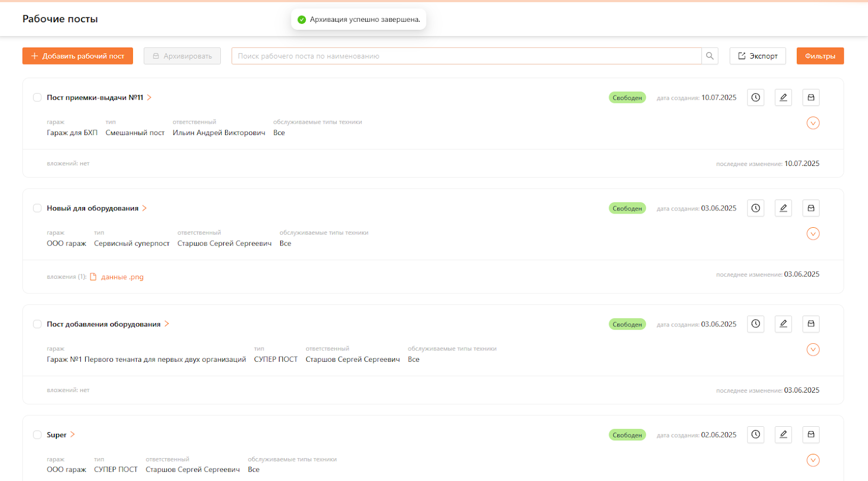The width and height of the screenshot is (868, 481).
Task: Edit Пост приемки-выдачи №11 with pencil icon
Action: click(783, 98)
